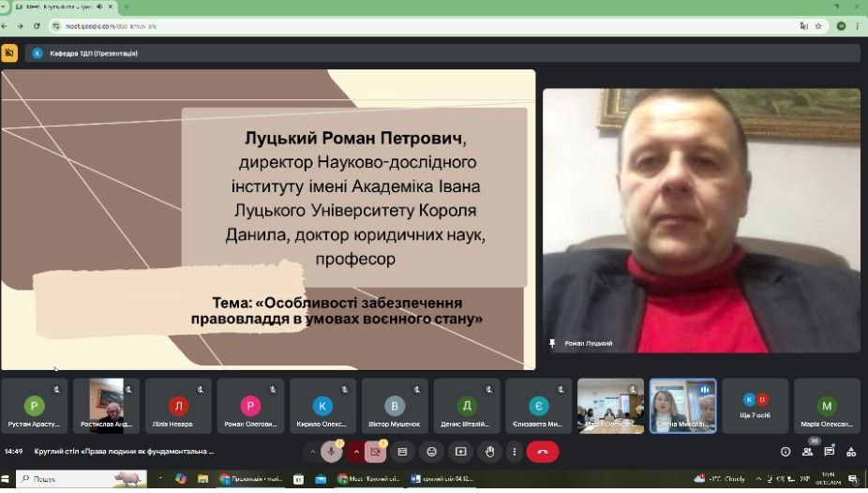Open the Word document in the taskbar
Screen dimensions: 868x493
coord(442,479)
